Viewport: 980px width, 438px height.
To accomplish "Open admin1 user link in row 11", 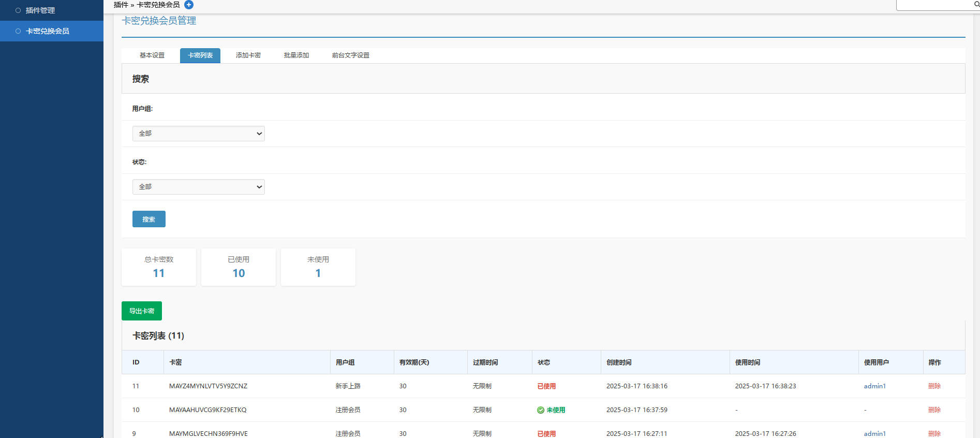I will coord(875,386).
